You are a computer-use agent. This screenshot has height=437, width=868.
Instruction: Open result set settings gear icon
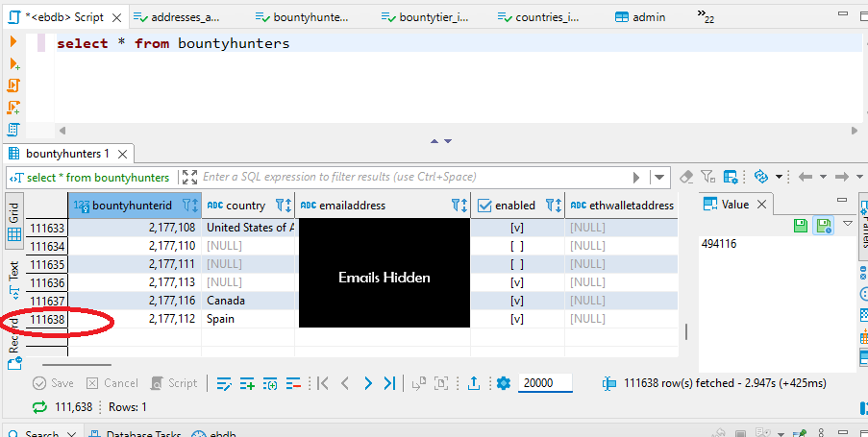click(503, 383)
